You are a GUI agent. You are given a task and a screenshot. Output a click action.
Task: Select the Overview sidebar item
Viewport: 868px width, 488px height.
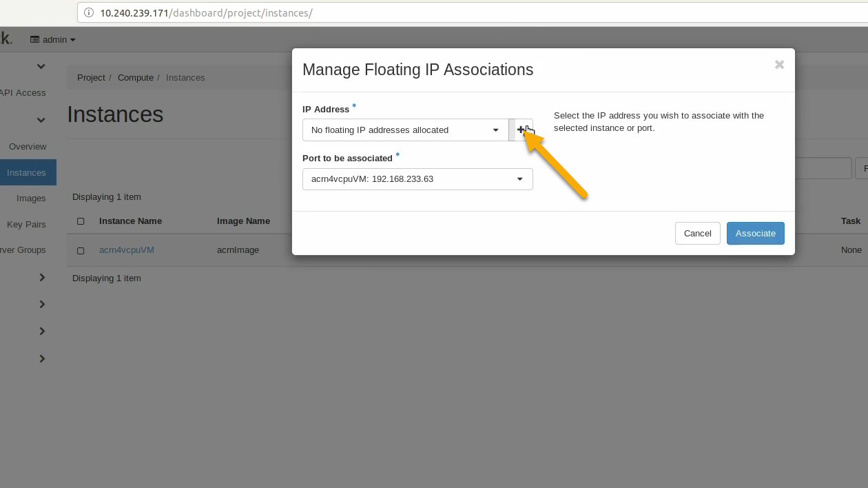(x=28, y=147)
